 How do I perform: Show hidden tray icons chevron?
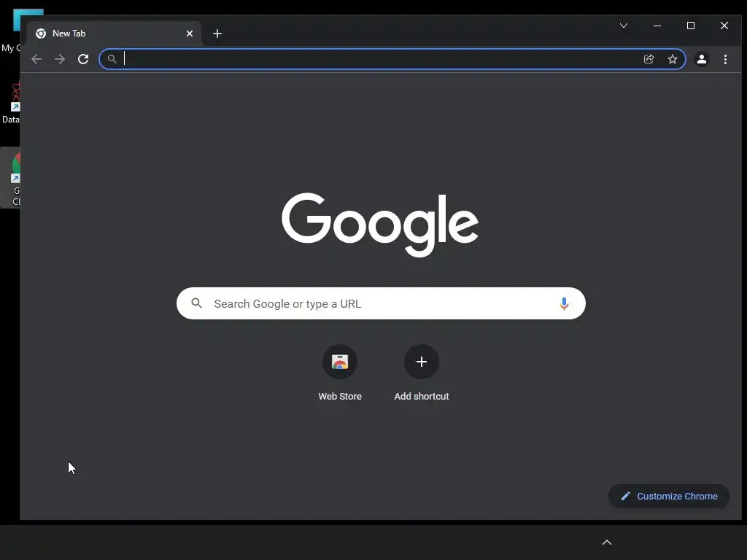tap(606, 542)
